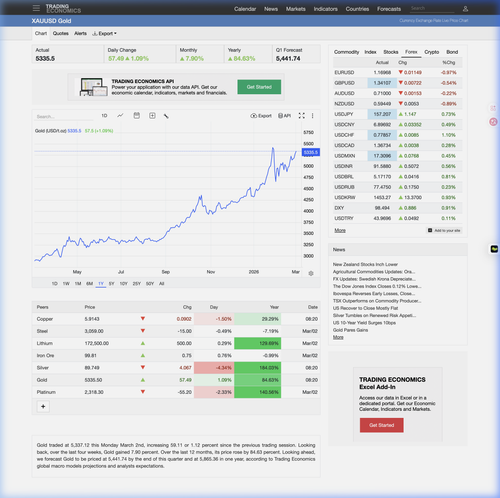Open the DXY row link
This screenshot has width=500, height=498.
339,208
